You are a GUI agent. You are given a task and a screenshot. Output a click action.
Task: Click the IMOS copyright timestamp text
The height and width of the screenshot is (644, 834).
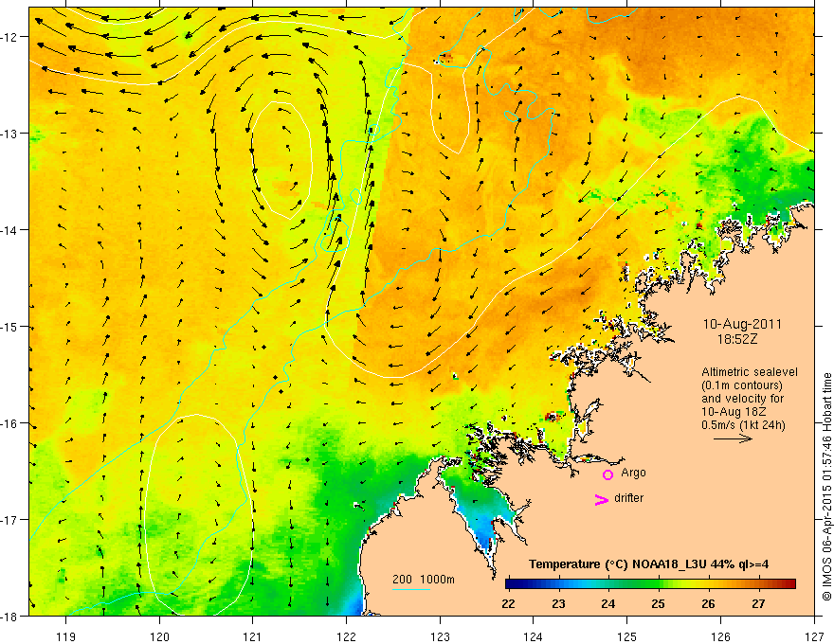(826, 487)
